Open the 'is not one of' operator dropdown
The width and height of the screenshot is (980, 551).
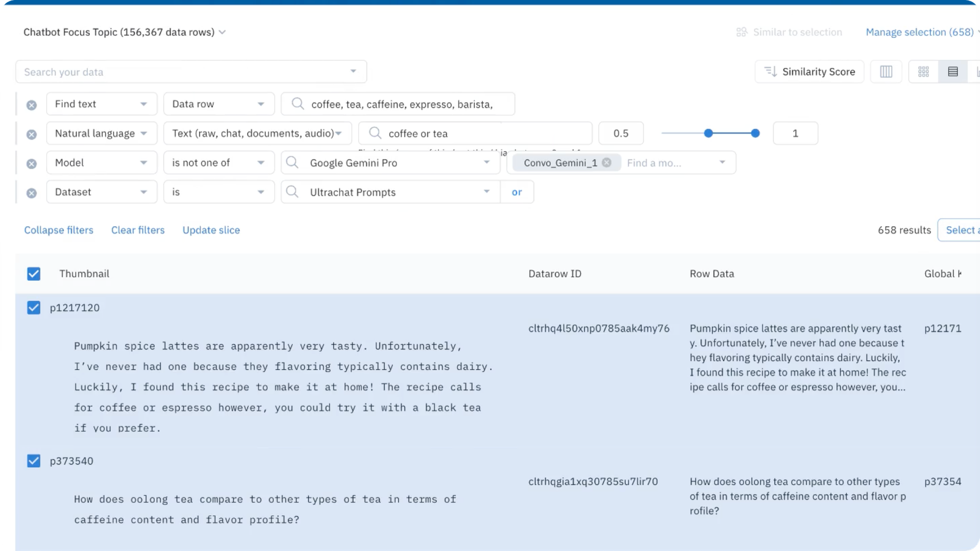(219, 163)
